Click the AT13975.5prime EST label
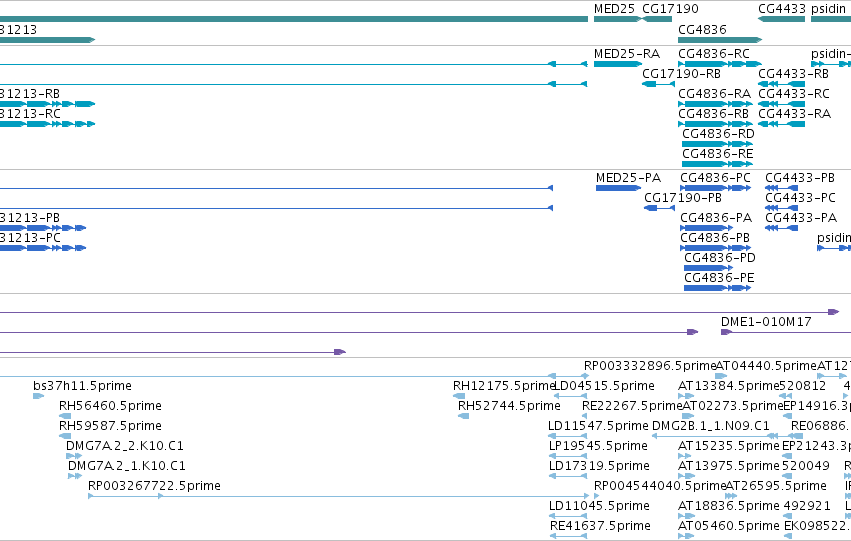The width and height of the screenshot is (851, 541). [x=729, y=467]
